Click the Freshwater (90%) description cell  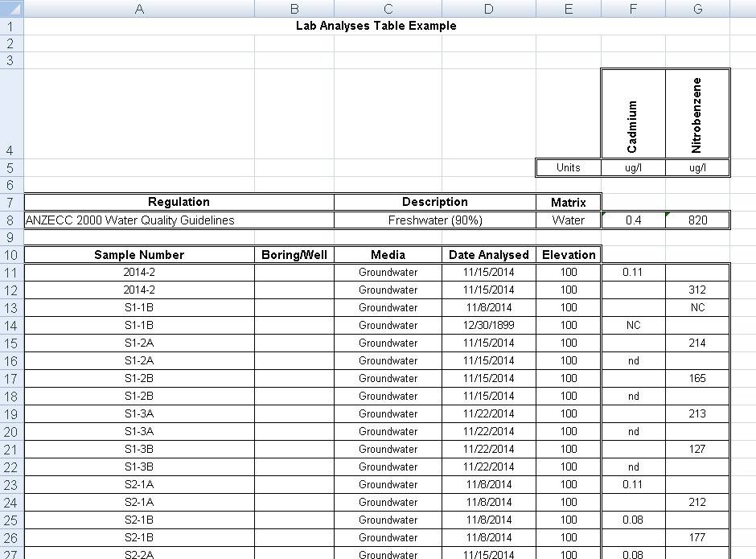[435, 220]
